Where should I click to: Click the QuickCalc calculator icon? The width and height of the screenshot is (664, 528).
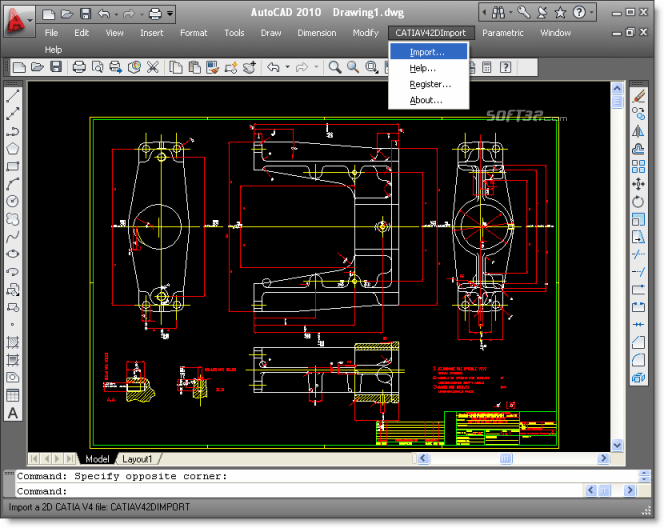(x=487, y=67)
